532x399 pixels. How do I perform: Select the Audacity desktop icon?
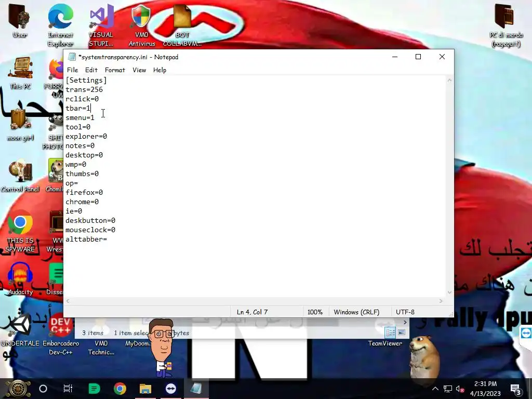pos(20,278)
